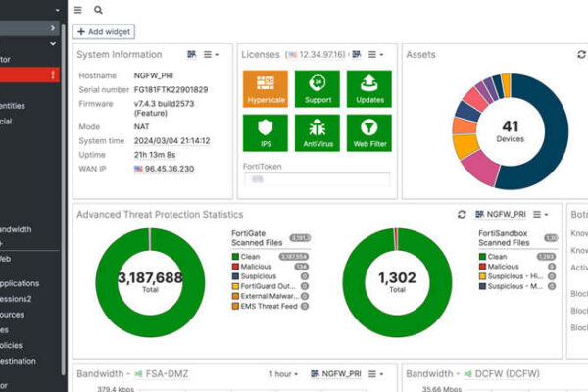Screen dimensions: 588x392
Task: Click the sidebar vertical scrollbar
Action: 63,199
